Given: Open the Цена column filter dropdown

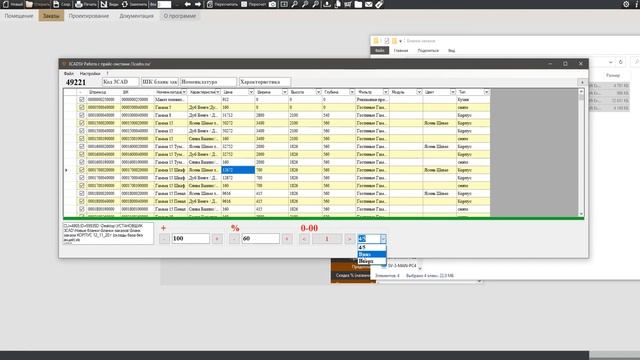Looking at the screenshot, I should (251, 92).
